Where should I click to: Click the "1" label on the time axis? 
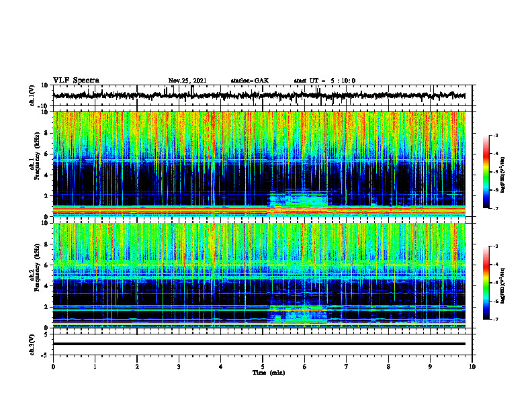[95, 367]
